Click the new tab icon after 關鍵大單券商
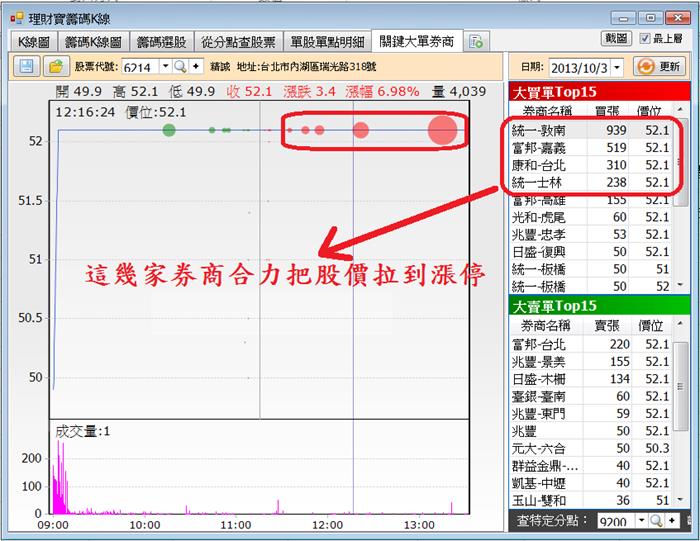The height and width of the screenshot is (541, 700). (476, 42)
